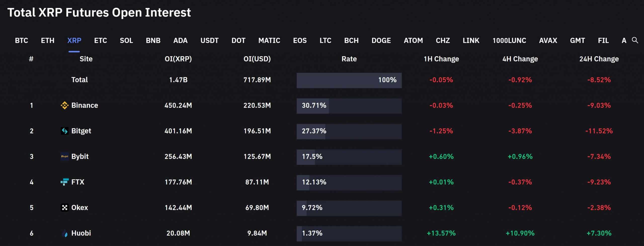The width and height of the screenshot is (644, 246).
Task: Click the FTX logo icon
Action: coord(65,182)
